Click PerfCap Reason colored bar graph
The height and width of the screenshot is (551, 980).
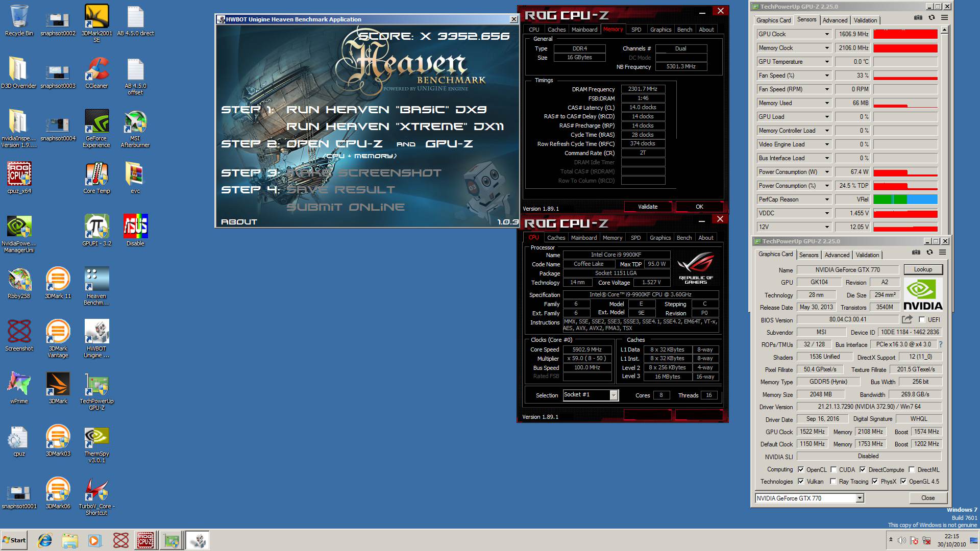click(x=905, y=199)
